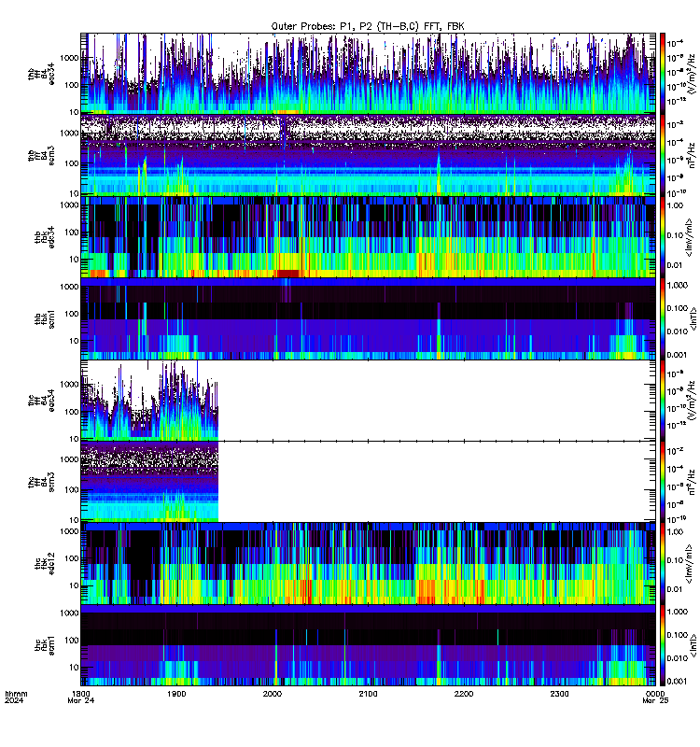Click the 0.001 value on the thc fbk scm1 color bar
This screenshot has height=747, width=700.
coord(677,682)
